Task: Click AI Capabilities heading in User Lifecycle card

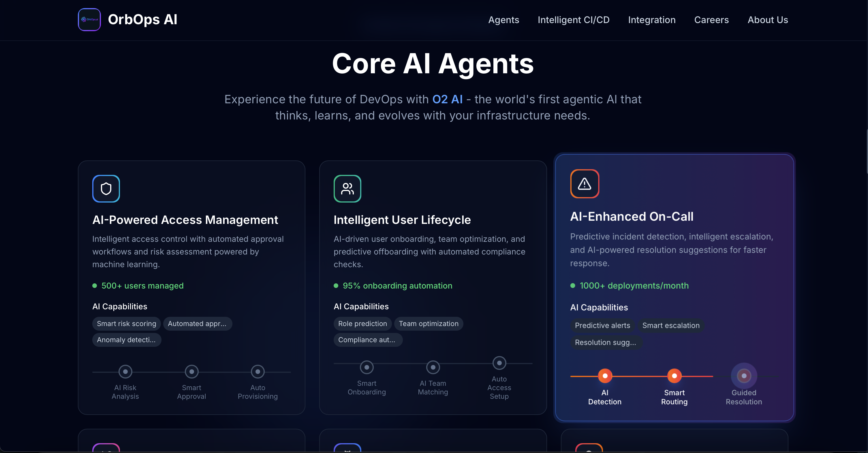Action: point(361,306)
